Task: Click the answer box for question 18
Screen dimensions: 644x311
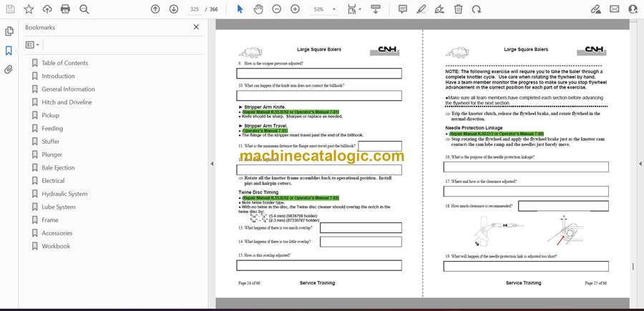Action: [x=564, y=206]
